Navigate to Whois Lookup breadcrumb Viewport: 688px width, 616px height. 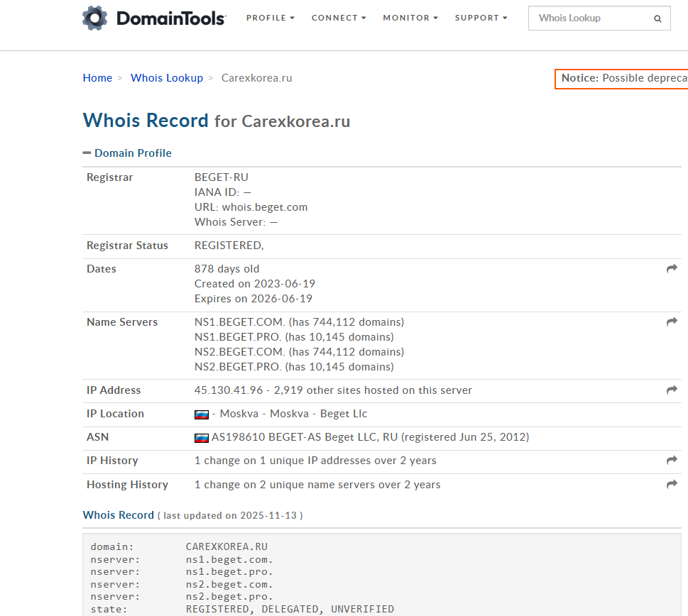click(x=167, y=78)
